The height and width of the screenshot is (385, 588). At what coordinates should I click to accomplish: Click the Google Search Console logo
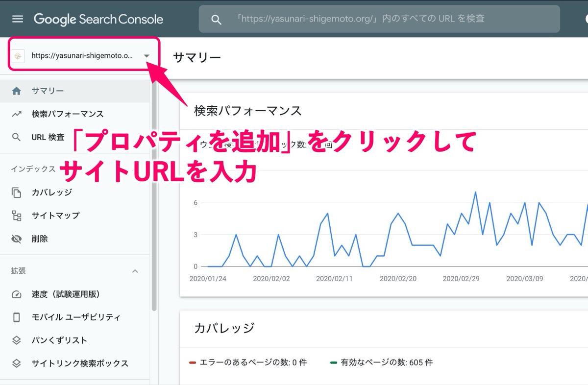(98, 19)
